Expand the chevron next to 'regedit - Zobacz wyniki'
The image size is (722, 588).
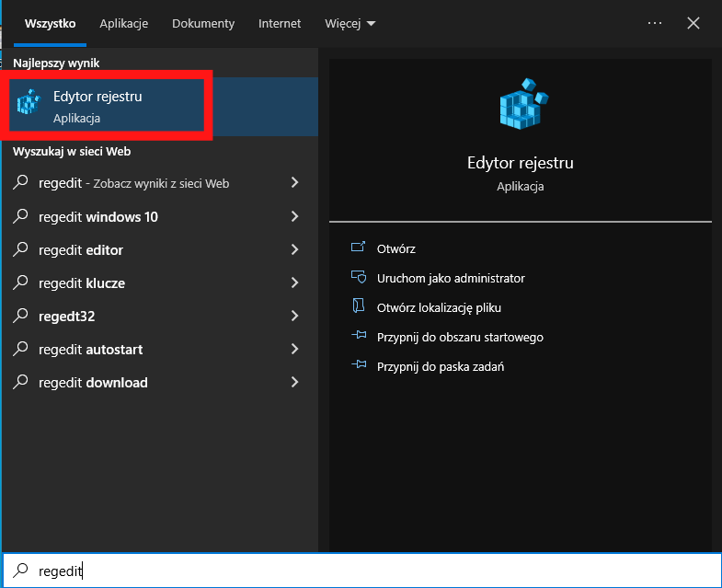point(294,182)
